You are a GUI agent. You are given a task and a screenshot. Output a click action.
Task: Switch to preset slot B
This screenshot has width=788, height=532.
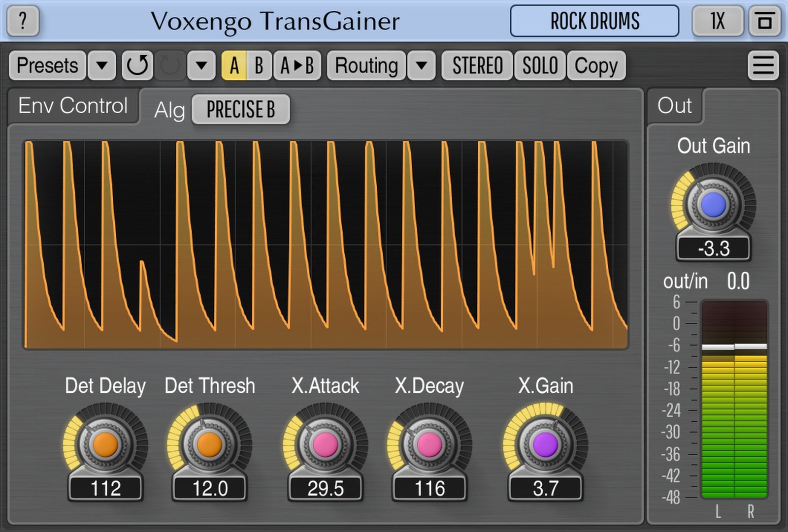click(258, 65)
